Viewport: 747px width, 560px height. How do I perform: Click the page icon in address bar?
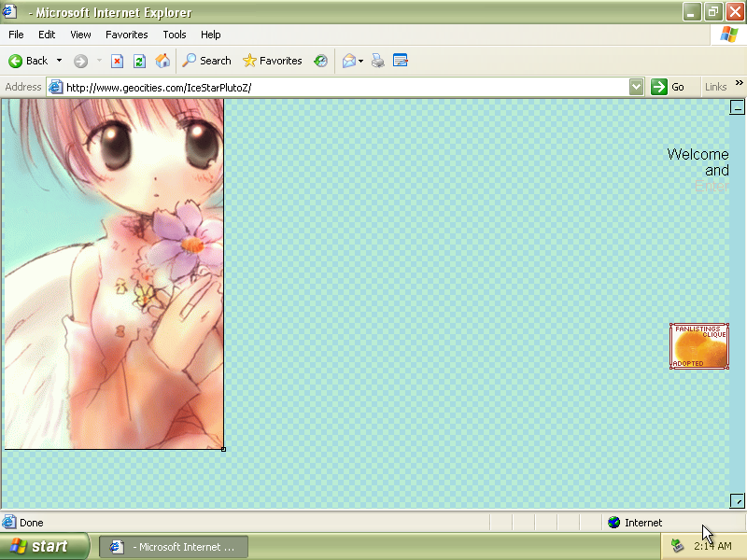tap(56, 87)
